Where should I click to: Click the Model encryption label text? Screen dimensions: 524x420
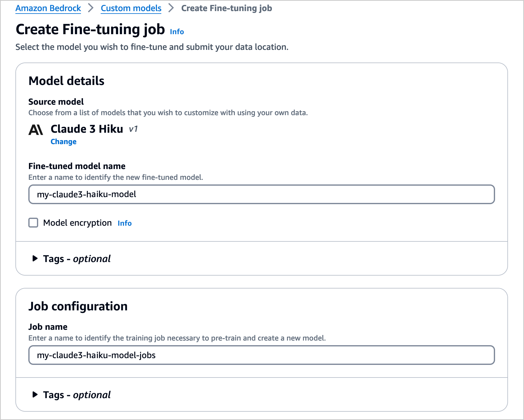tap(77, 223)
